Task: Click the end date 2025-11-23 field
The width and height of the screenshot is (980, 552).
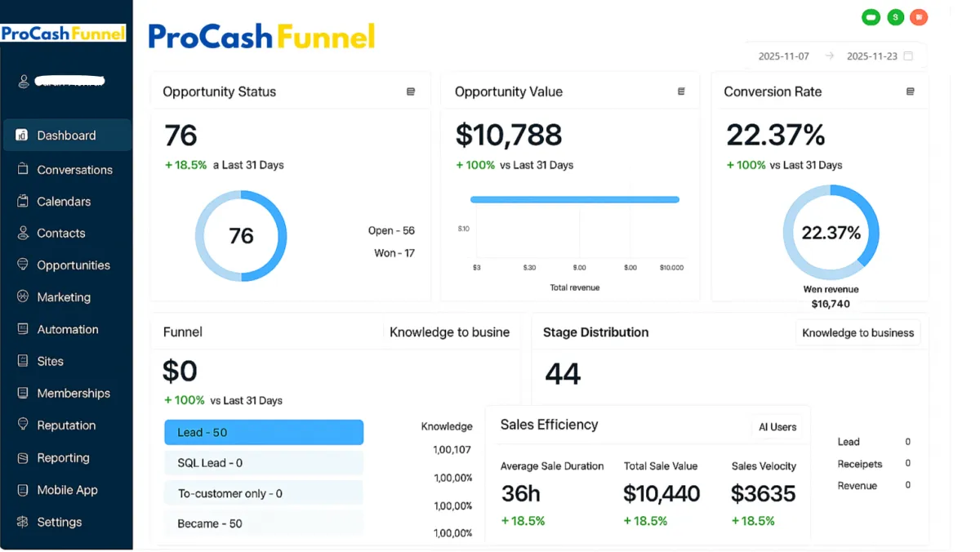Action: [872, 56]
